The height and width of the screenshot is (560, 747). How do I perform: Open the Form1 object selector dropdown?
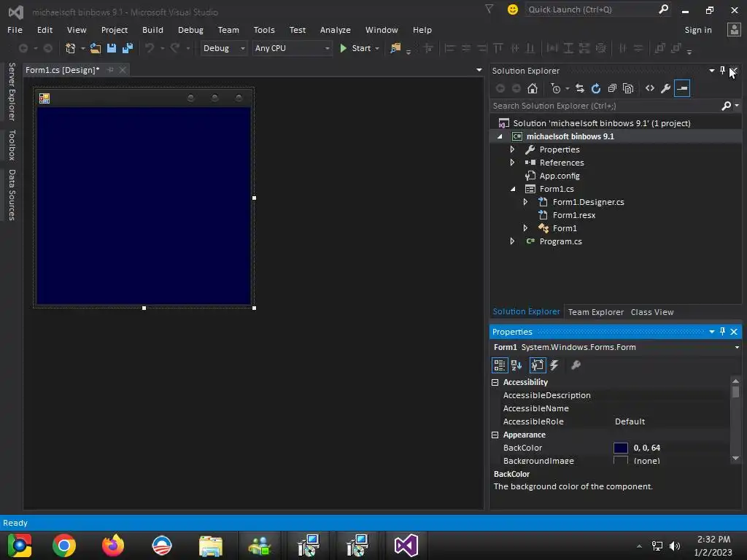coord(737,347)
